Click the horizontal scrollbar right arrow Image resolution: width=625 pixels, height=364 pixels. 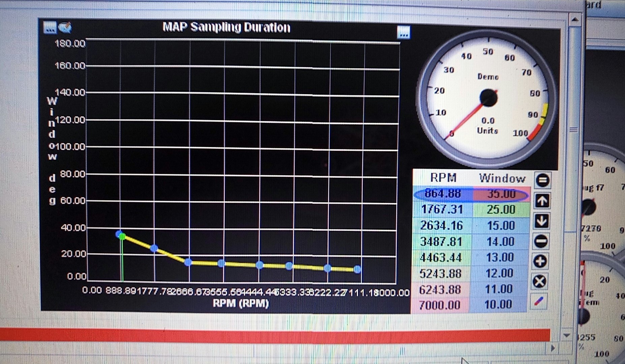[552, 348]
